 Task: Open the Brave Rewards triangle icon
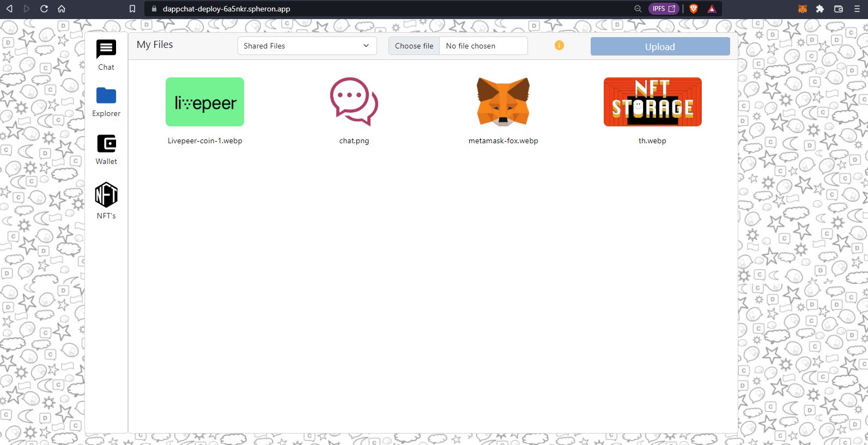tap(712, 9)
